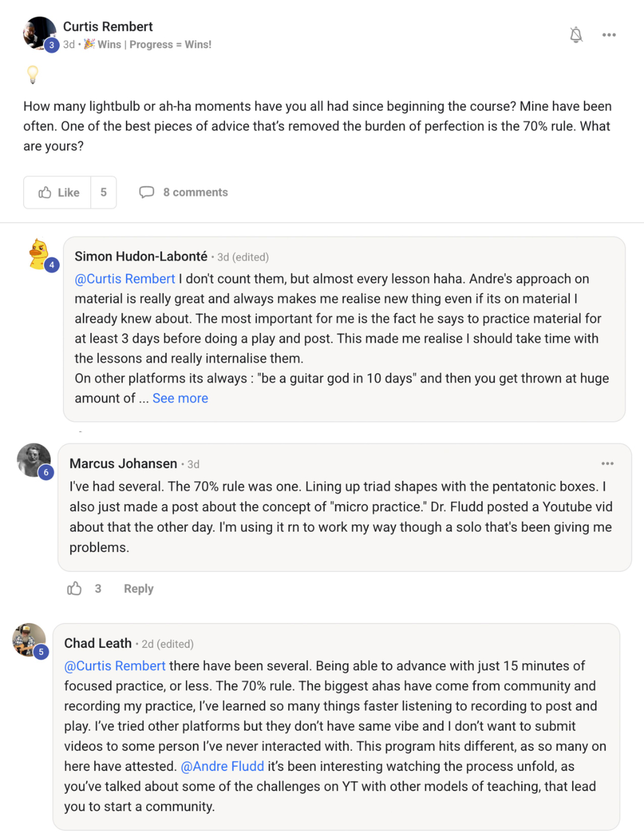Open Curtis Rembert's profile picture

(39, 34)
